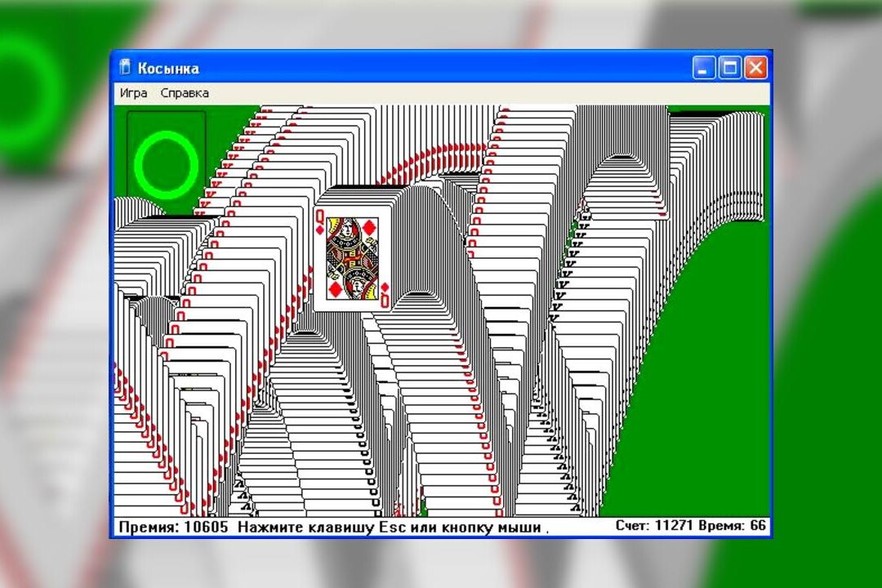Click the green circle on the empty deck

click(166, 164)
